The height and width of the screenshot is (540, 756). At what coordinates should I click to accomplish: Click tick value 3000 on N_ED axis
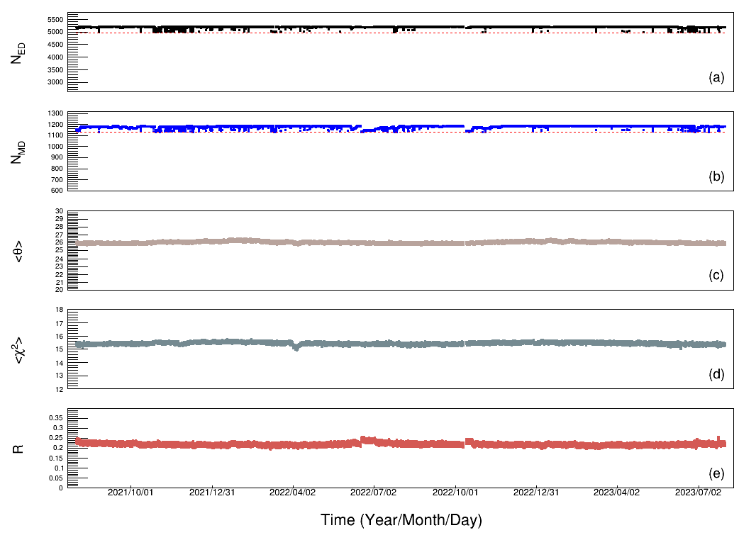[x=55, y=82]
